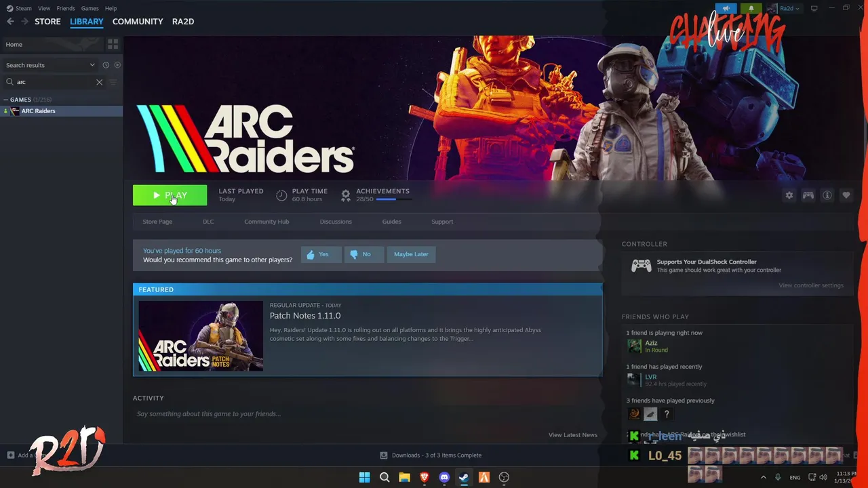The image size is (868, 488).
Task: Open Windows taskbar search
Action: click(384, 477)
